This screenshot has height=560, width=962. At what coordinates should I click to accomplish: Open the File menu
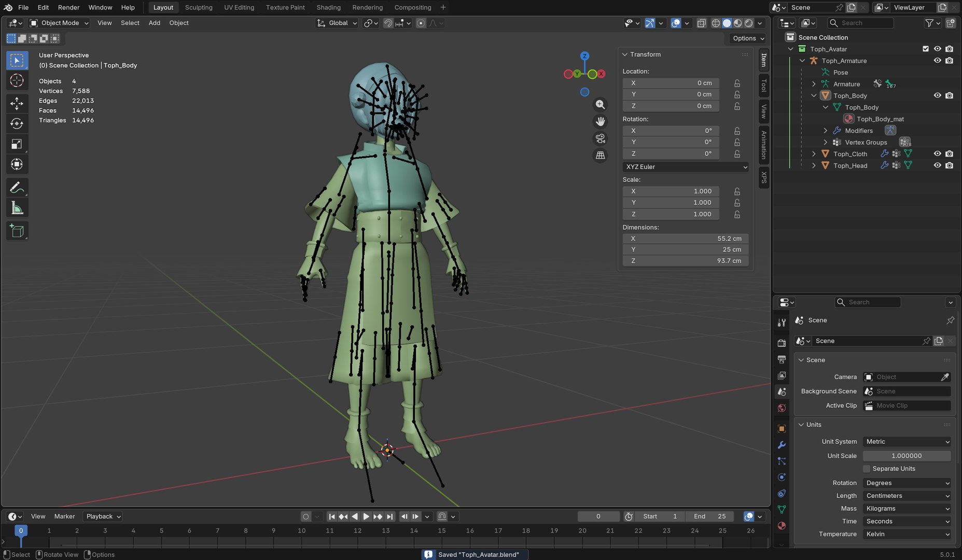click(x=23, y=7)
